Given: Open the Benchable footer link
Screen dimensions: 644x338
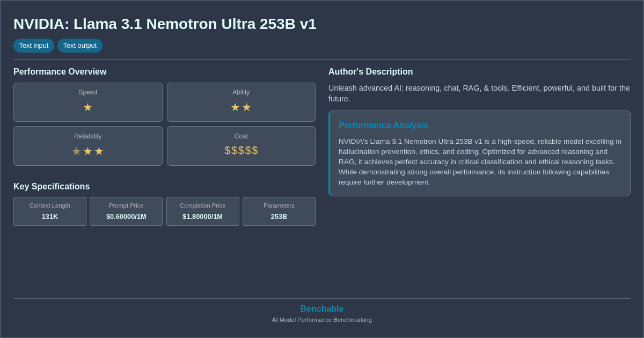Looking at the screenshot, I should [322, 308].
